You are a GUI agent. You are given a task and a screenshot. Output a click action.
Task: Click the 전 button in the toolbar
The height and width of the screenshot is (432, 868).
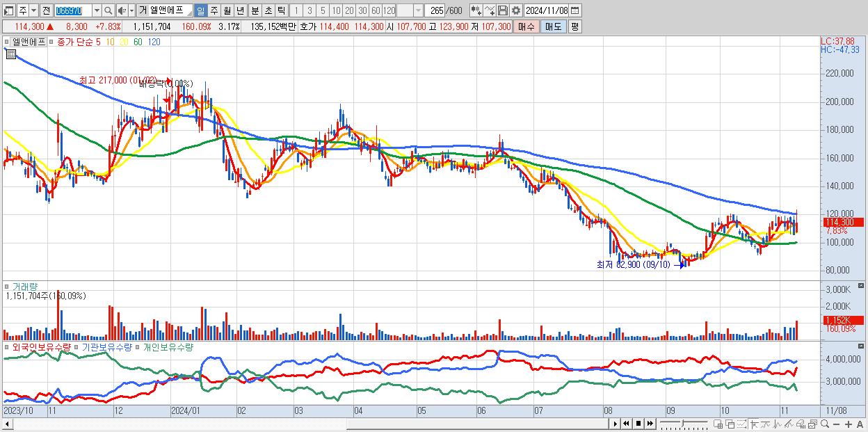point(46,10)
